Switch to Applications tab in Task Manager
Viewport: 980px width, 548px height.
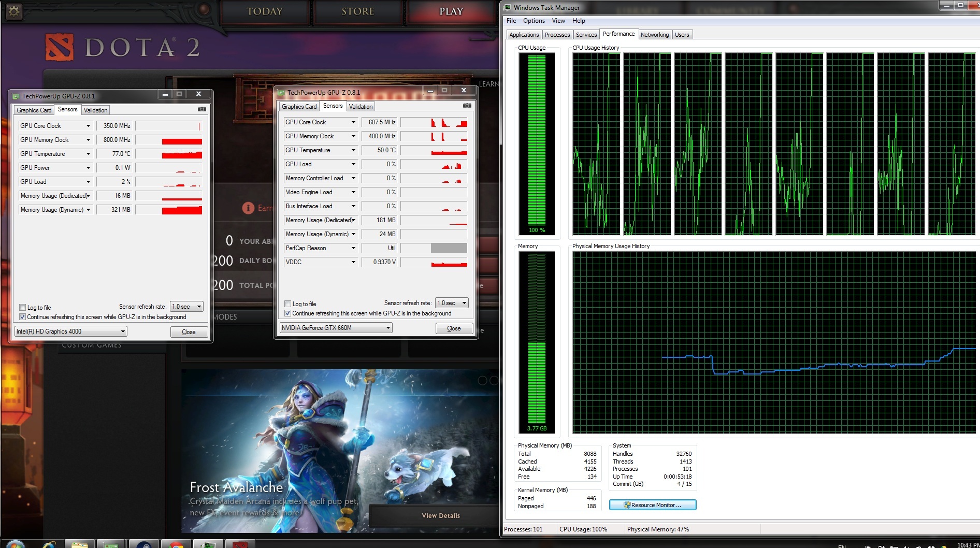click(524, 35)
